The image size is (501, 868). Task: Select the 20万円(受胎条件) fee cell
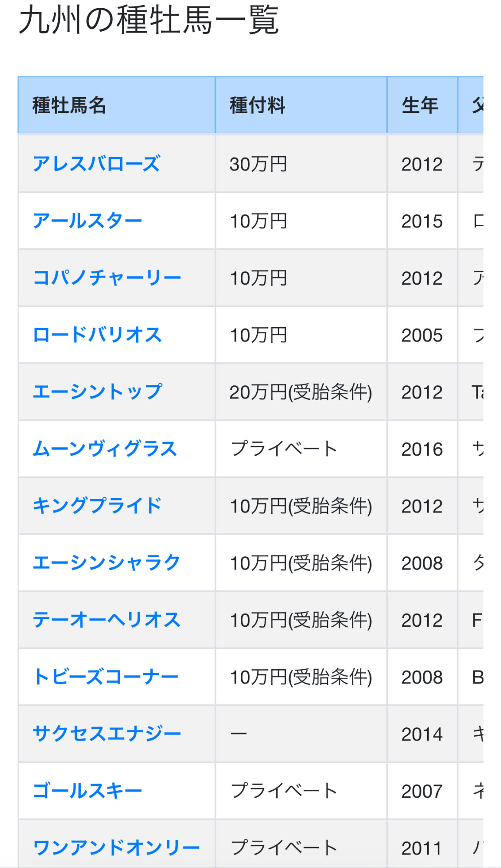301,392
